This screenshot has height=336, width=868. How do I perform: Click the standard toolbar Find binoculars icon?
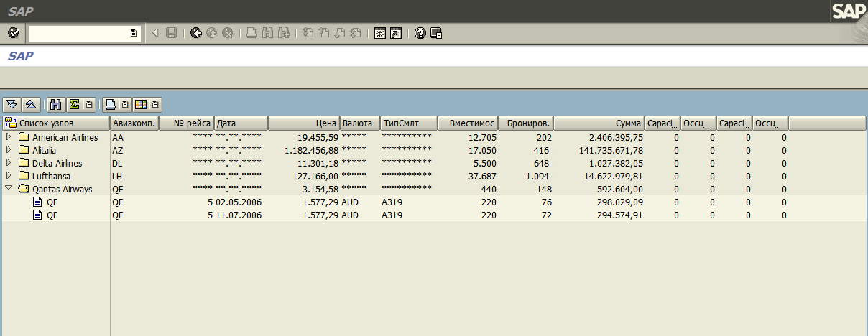tap(267, 33)
